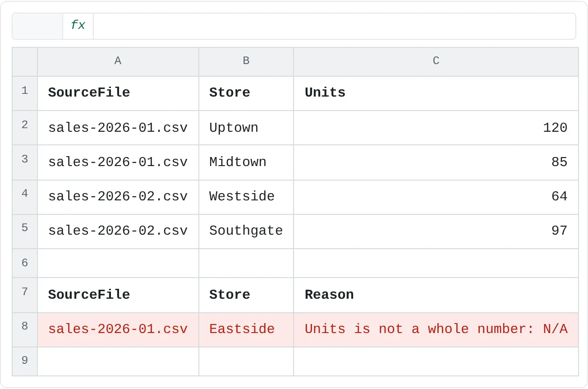Select row 8 header
The width and height of the screenshot is (588, 389).
click(25, 330)
